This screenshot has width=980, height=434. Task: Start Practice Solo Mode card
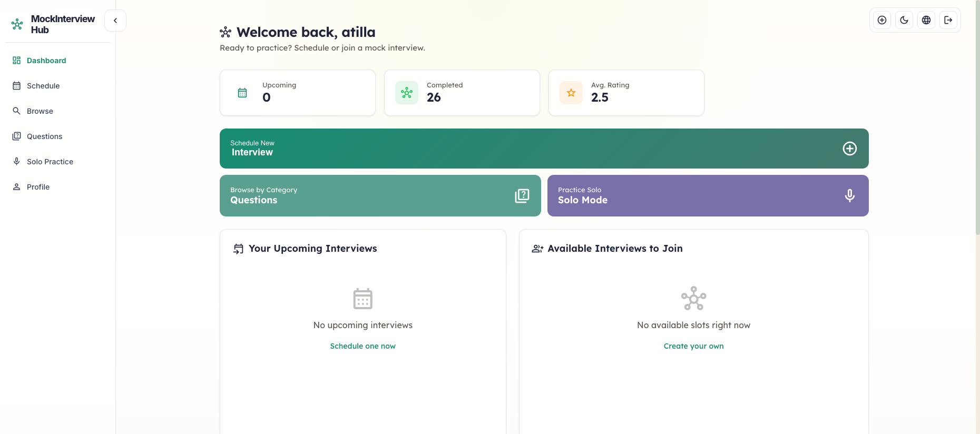point(708,195)
